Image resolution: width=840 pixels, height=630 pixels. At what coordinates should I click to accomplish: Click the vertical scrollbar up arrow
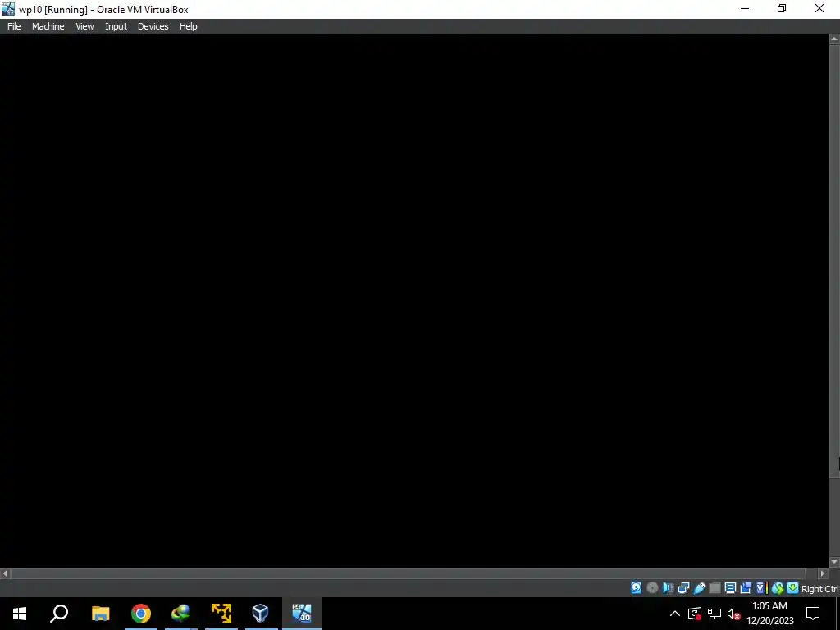tap(834, 39)
